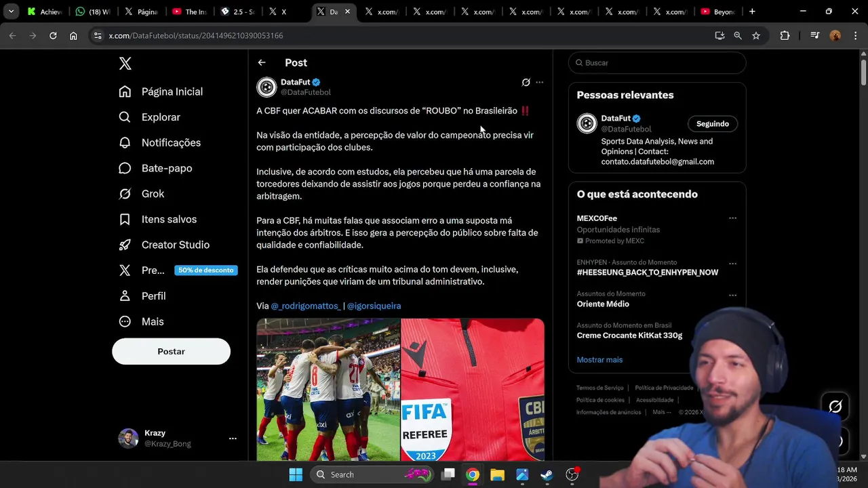Open Itens salvos bookmark icon
Image resolution: width=868 pixels, height=488 pixels.
coord(125,219)
